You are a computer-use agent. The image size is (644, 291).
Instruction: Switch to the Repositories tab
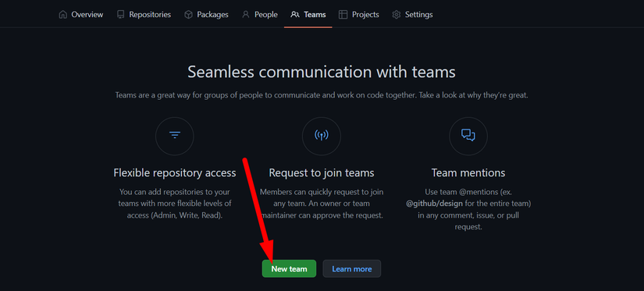(x=144, y=14)
